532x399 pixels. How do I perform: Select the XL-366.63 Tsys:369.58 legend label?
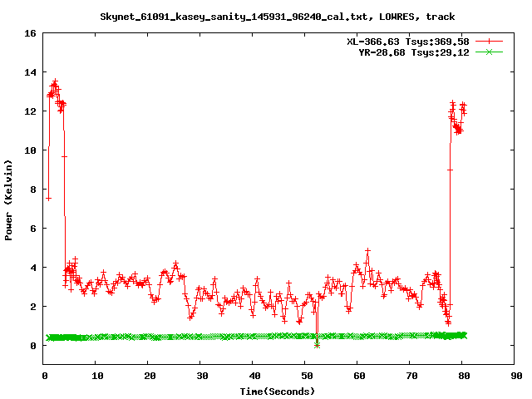408,41
